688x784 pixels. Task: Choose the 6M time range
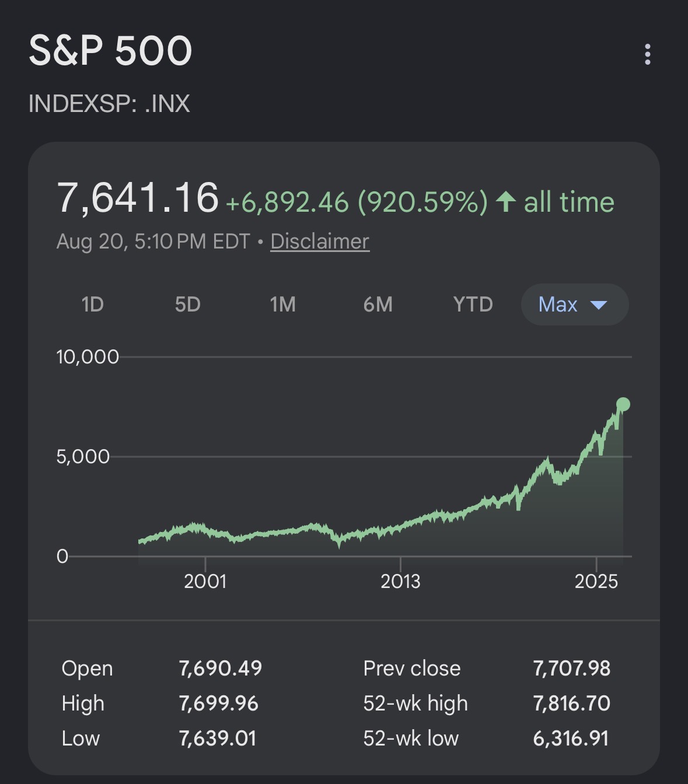378,304
